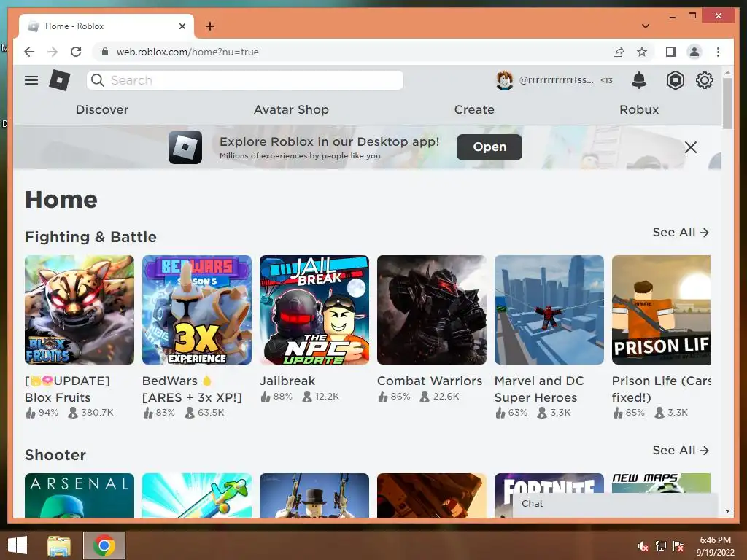Image resolution: width=747 pixels, height=560 pixels.
Task: Reload the Roblox page
Action: (76, 52)
